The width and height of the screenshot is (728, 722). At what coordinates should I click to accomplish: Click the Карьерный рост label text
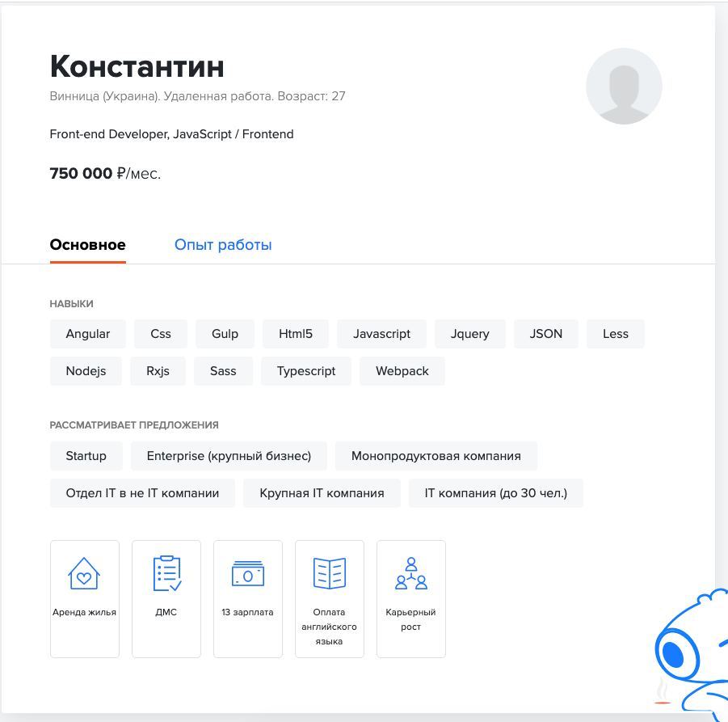(x=411, y=619)
